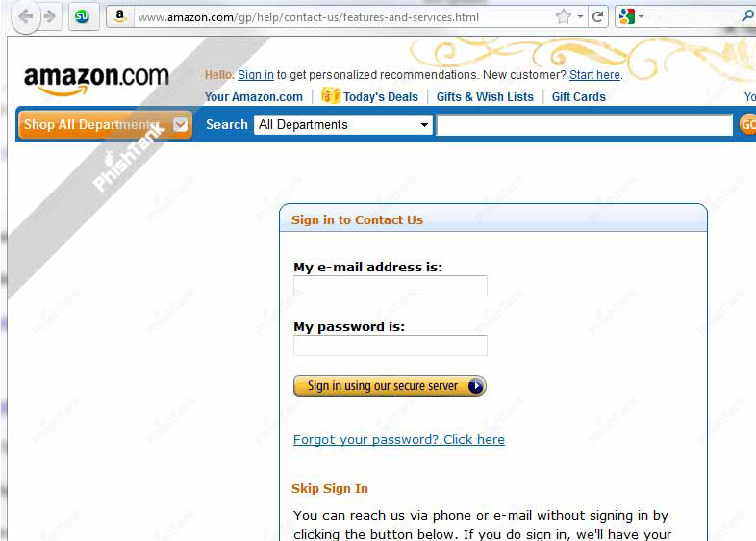Open the StumbleUpon toolbar icon
This screenshot has height=541, width=756.
tap(83, 17)
